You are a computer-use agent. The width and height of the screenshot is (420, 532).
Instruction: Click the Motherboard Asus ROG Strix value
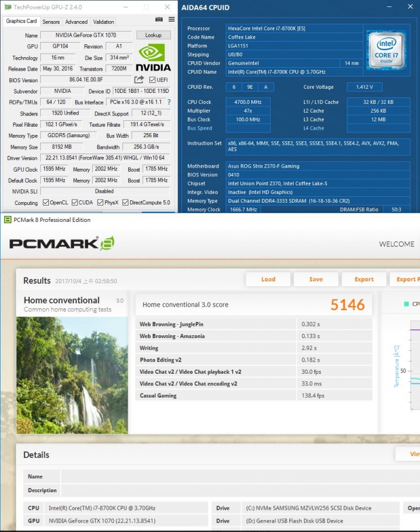tap(318, 166)
